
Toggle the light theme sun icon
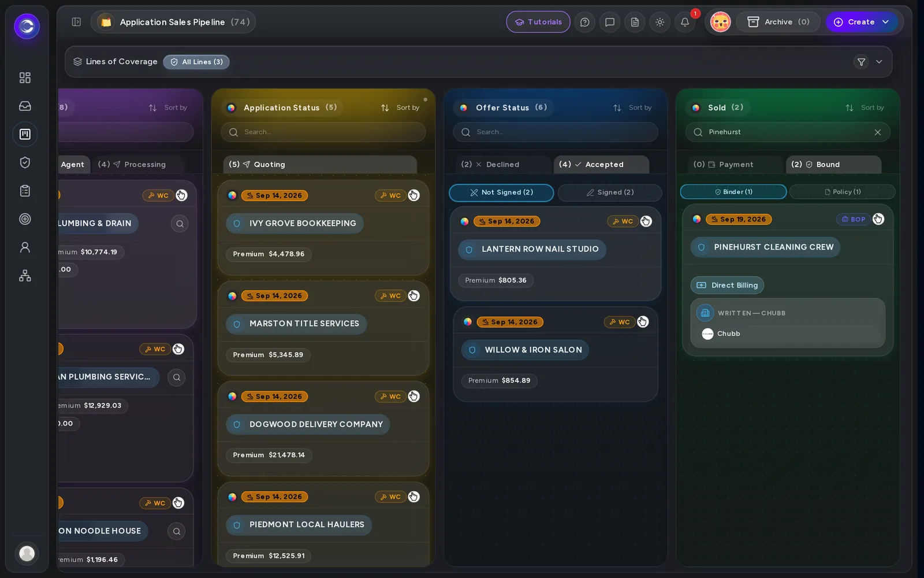(x=660, y=22)
